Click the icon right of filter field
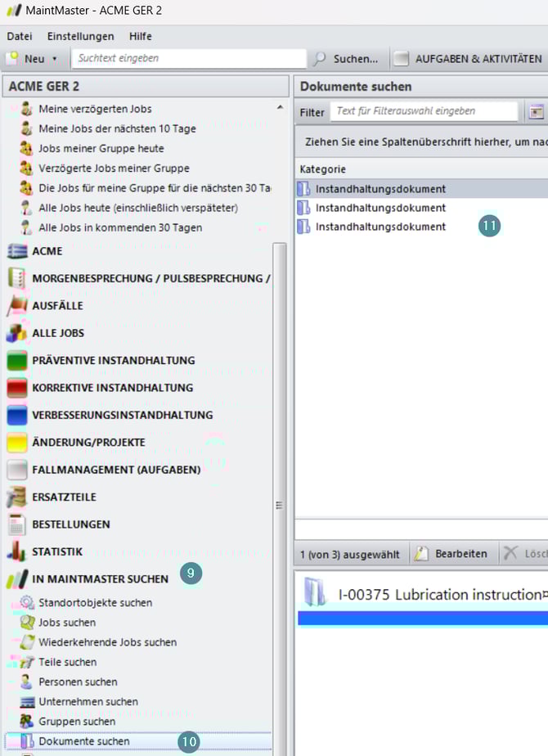The width and height of the screenshot is (548, 756). [537, 112]
